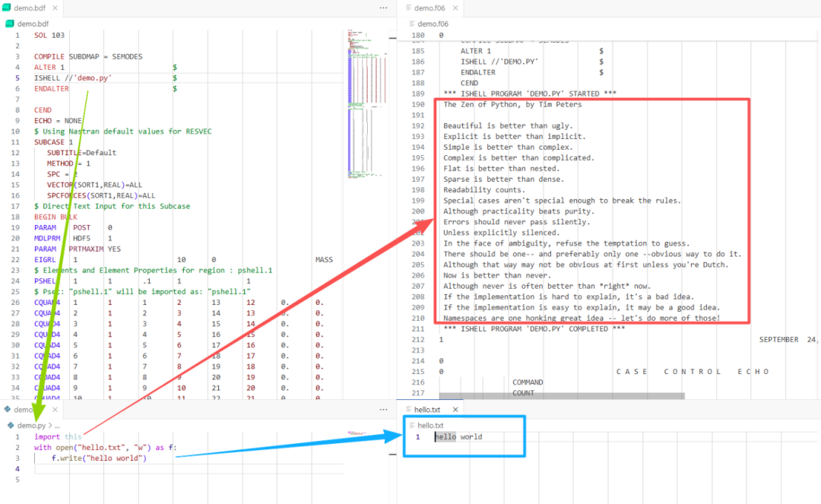Close the demo.f06 tab

coord(455,8)
